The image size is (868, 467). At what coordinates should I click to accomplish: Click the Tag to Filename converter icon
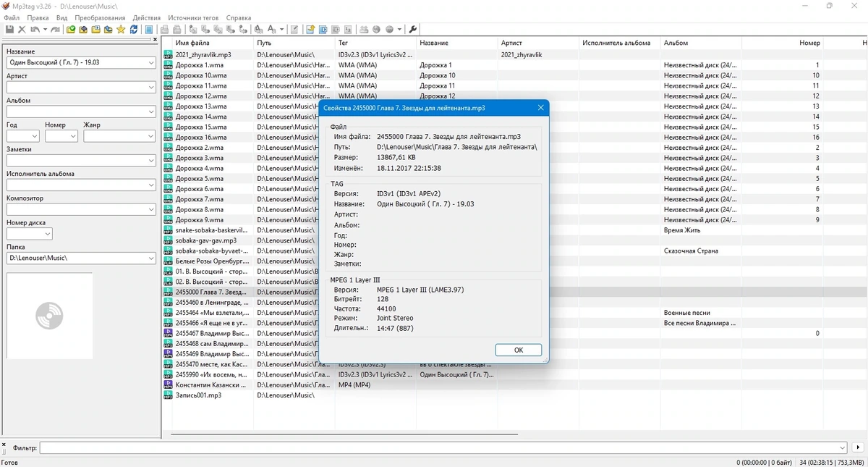(193, 29)
